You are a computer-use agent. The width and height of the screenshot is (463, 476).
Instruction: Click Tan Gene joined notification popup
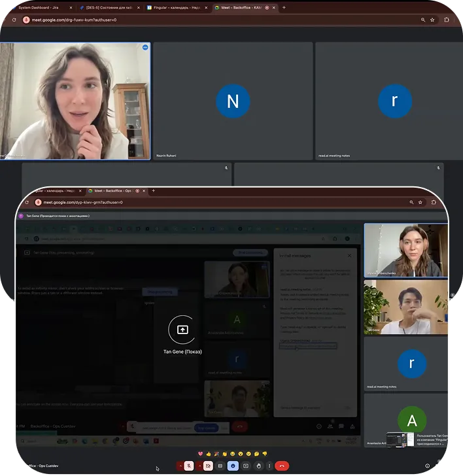tap(417, 439)
